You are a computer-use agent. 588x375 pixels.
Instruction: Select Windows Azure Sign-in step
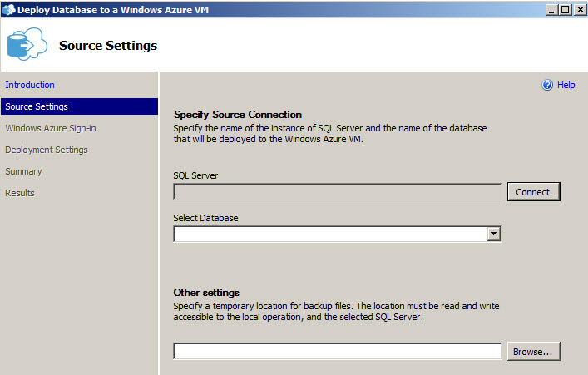coord(51,128)
